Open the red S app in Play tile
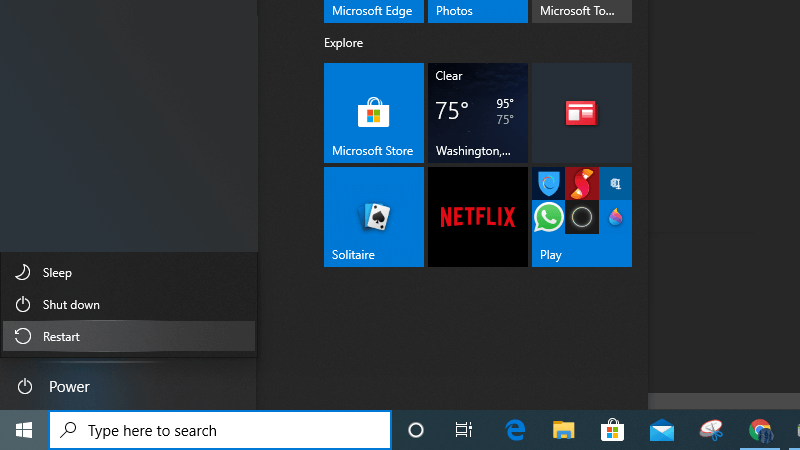The width and height of the screenshot is (800, 450). (x=582, y=183)
